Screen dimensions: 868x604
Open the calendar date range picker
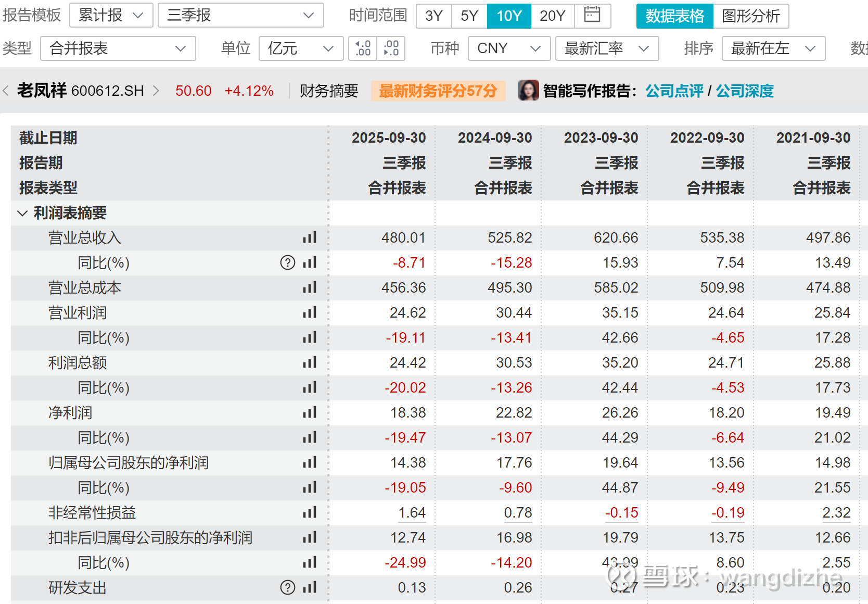[592, 16]
